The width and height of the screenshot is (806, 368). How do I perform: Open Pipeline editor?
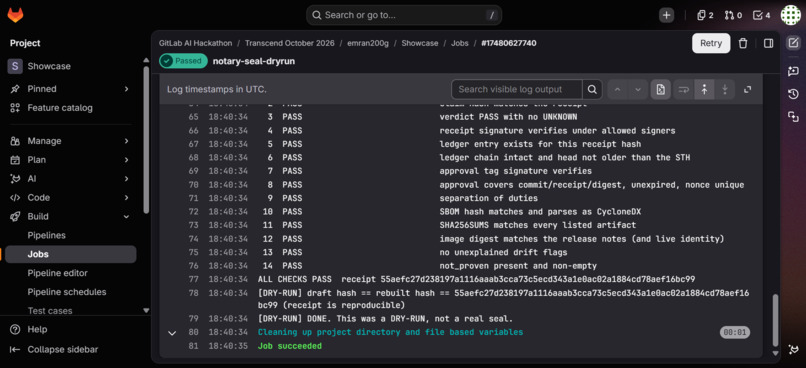(71, 273)
